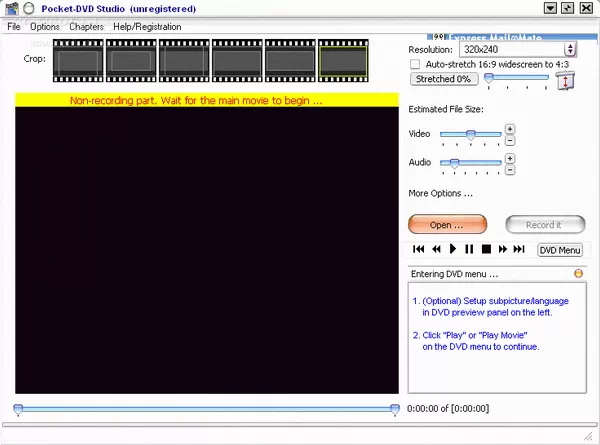Click the fast forward icon

[502, 249]
